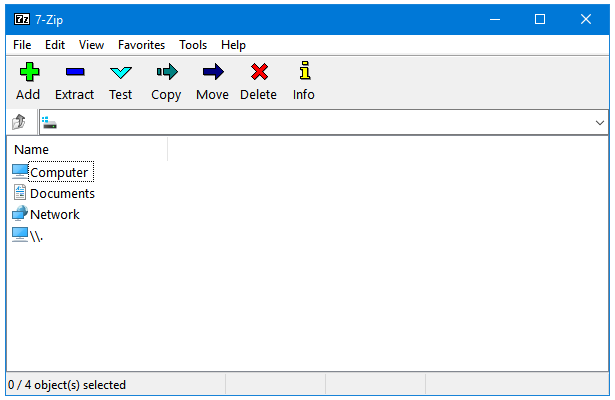This screenshot has width=615, height=400.
Task: Click the Copy arrow icon in the toolbar
Action: [167, 72]
